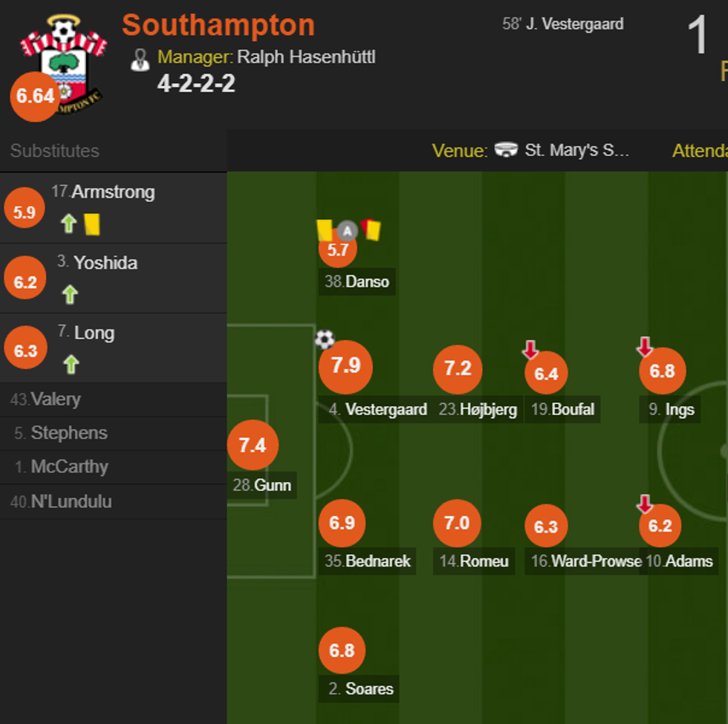Click the green substitution arrow under Yoshida
728x724 pixels.
click(x=70, y=295)
